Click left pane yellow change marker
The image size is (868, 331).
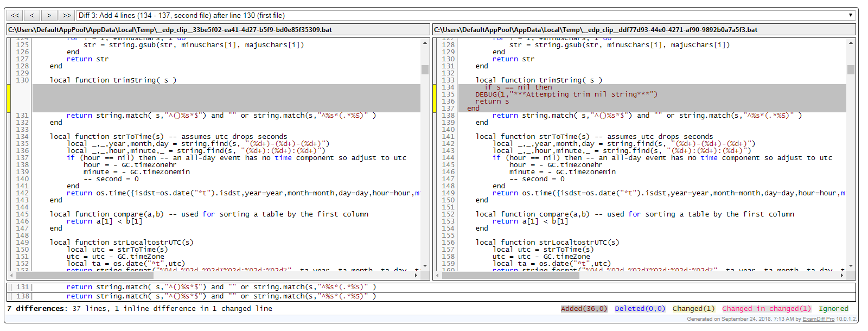pyautogui.click(x=9, y=98)
